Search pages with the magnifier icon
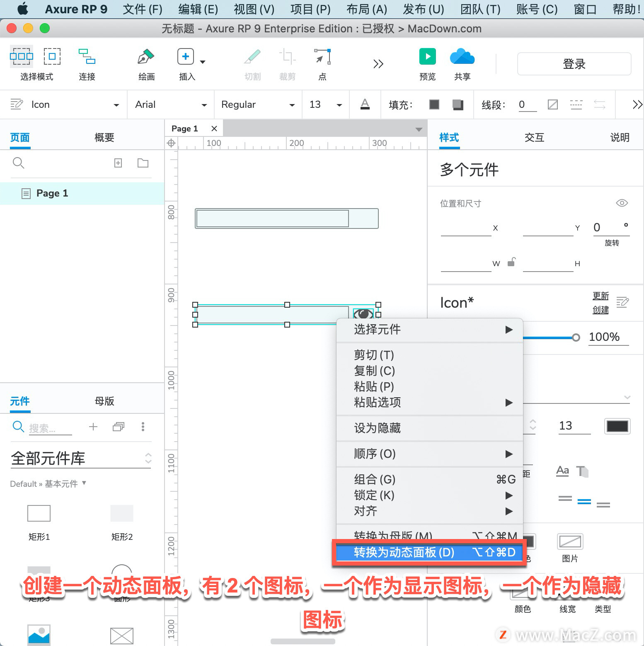This screenshot has width=644, height=646. 18,163
